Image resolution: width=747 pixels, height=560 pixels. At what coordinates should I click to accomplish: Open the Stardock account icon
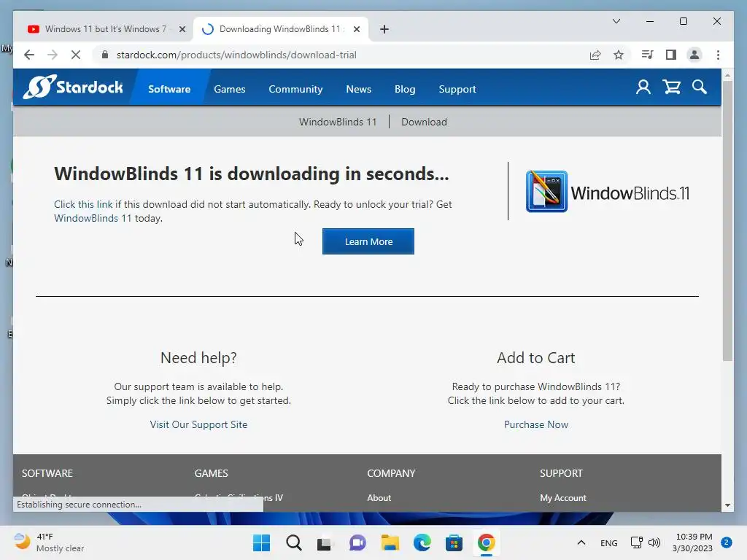point(643,87)
